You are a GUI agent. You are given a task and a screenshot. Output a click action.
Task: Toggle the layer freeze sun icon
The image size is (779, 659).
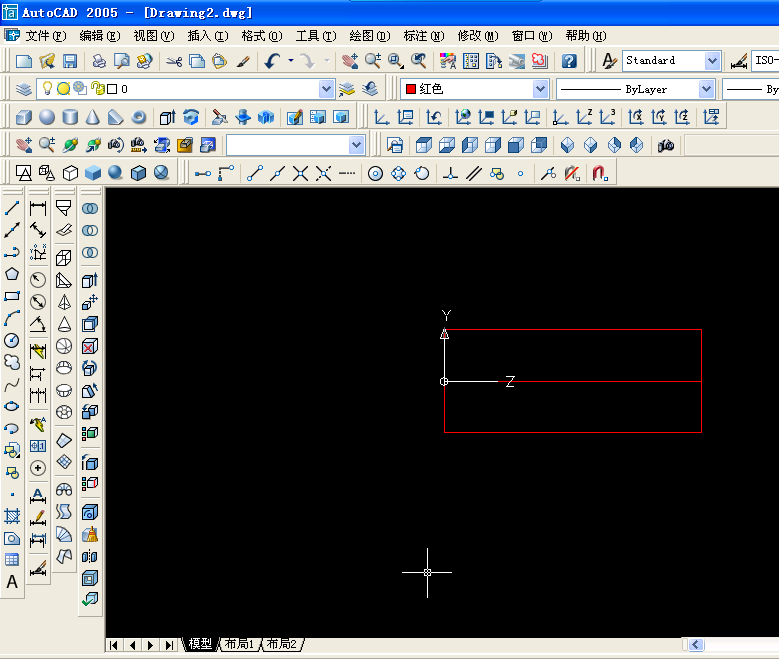(x=63, y=88)
